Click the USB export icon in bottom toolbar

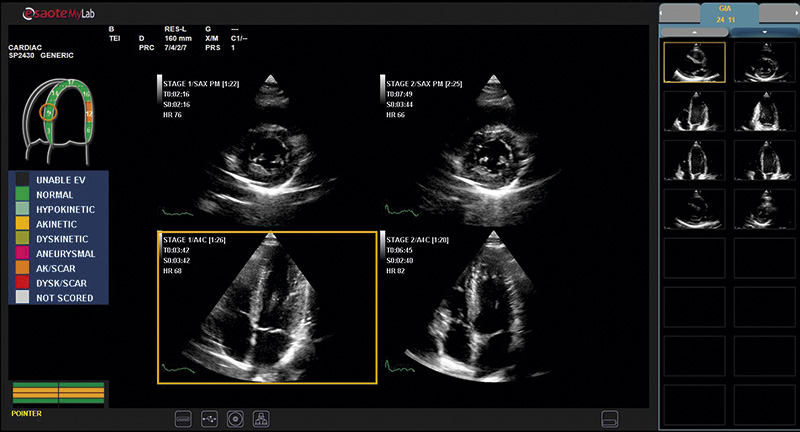click(x=209, y=419)
